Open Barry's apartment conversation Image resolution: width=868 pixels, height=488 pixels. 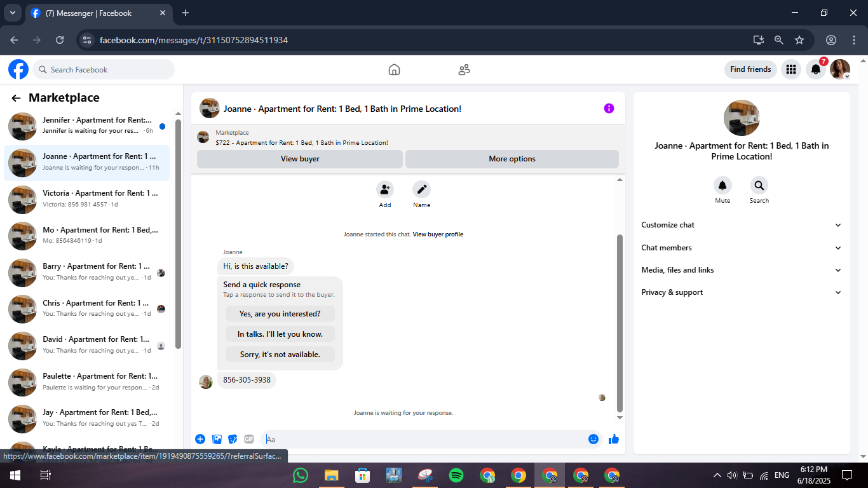tap(87, 272)
